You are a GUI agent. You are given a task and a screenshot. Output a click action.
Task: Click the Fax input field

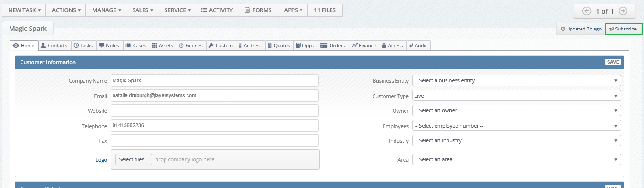(215, 140)
